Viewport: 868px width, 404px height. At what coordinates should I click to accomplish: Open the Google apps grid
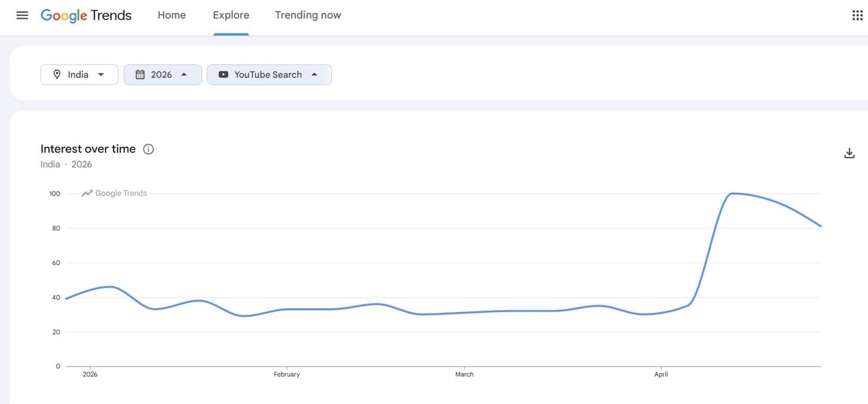[x=857, y=15]
